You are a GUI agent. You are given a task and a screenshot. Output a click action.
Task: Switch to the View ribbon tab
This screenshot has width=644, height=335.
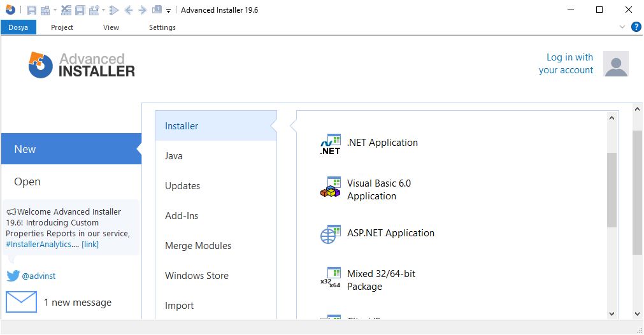[111, 27]
